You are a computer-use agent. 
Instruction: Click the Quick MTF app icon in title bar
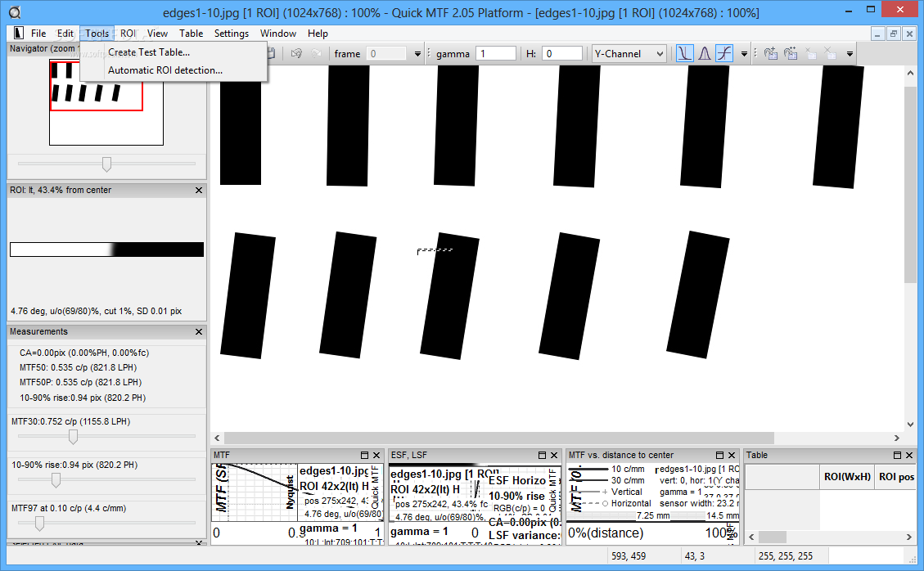(x=16, y=12)
